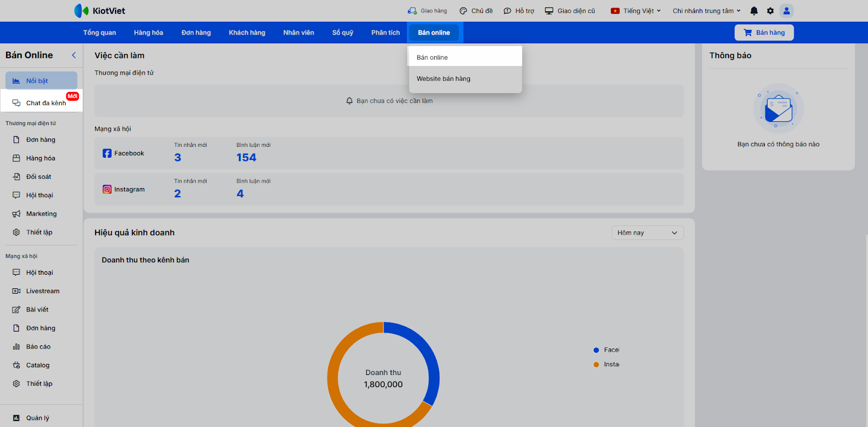Open the Khách hàng menu
This screenshot has width=868, height=427.
(247, 33)
